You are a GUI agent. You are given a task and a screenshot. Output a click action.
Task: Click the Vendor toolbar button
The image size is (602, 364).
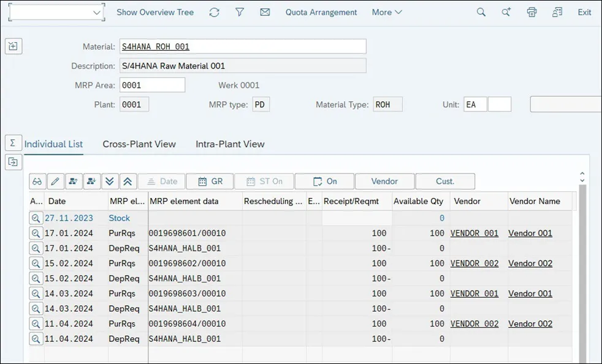coord(385,181)
